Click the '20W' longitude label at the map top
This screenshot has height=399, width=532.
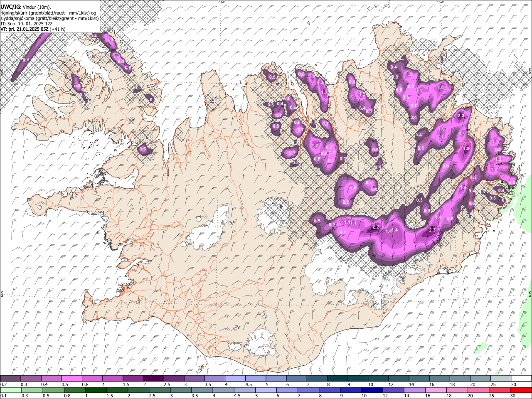221,2
